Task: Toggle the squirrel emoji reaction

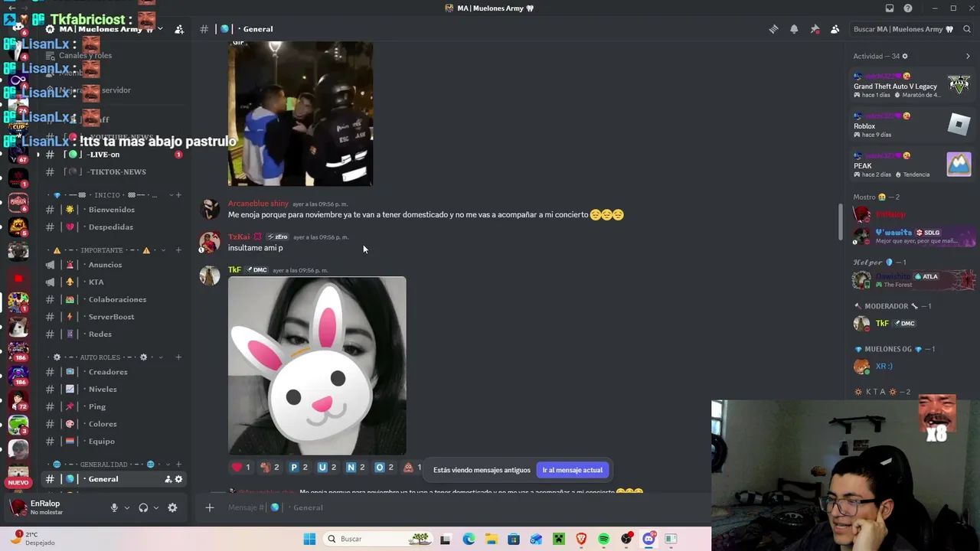Action: tap(269, 467)
